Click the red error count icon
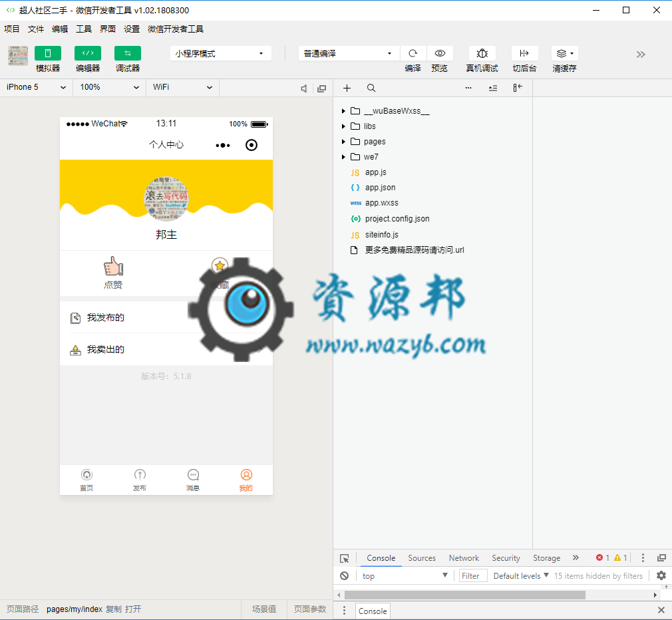The height and width of the screenshot is (620, 672). click(599, 557)
